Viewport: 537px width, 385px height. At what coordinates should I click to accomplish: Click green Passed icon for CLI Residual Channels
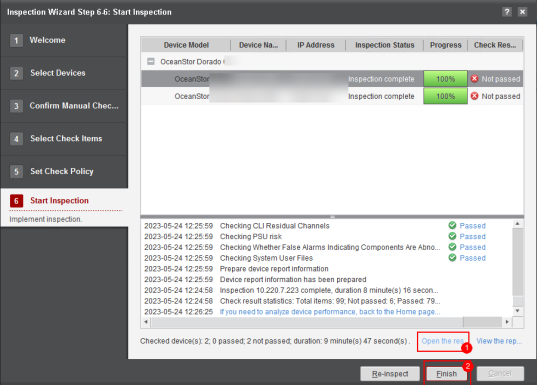(x=452, y=225)
